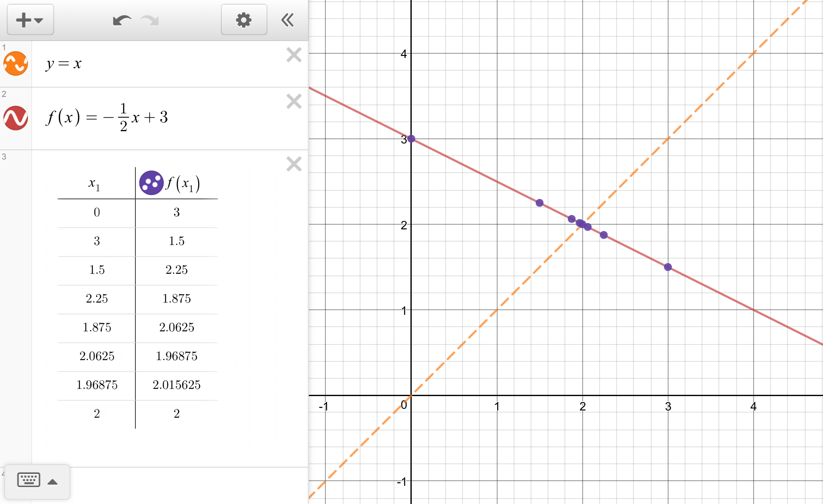Select table cell with value 1.875 in x column
Viewport: 823px width, 504px height.
[96, 327]
